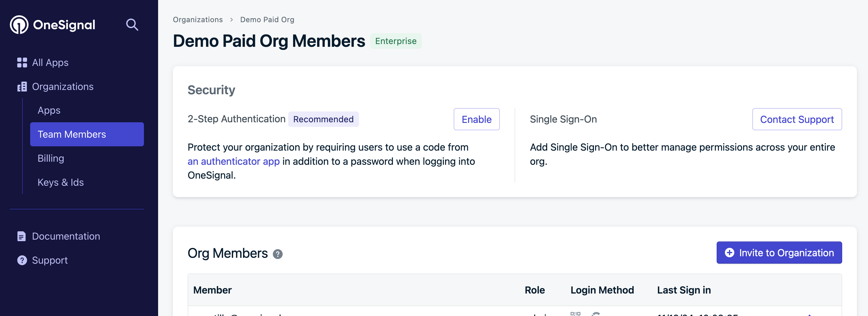Click the All Apps grid icon
The width and height of the screenshot is (868, 316).
[x=22, y=63]
